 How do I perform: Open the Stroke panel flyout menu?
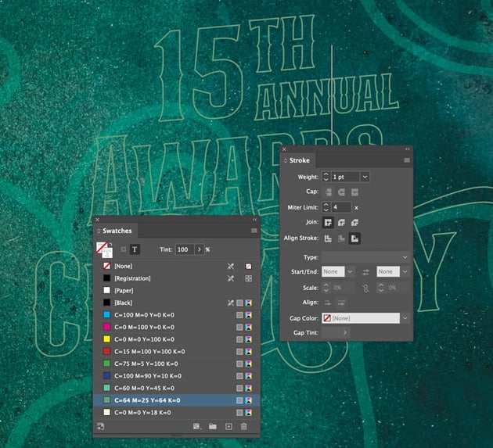(407, 160)
